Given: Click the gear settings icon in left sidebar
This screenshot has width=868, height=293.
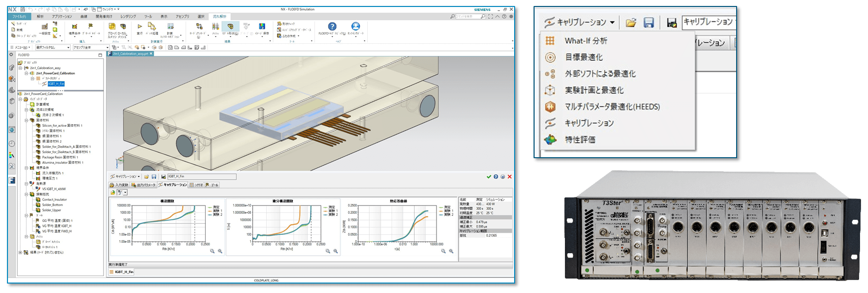Looking at the screenshot, I should point(11,55).
